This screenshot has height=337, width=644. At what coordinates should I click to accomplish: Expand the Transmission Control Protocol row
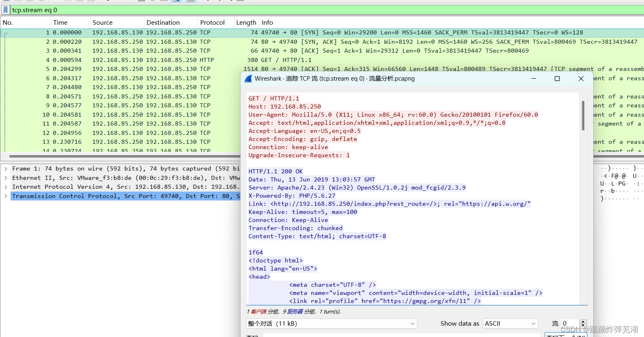click(6, 196)
